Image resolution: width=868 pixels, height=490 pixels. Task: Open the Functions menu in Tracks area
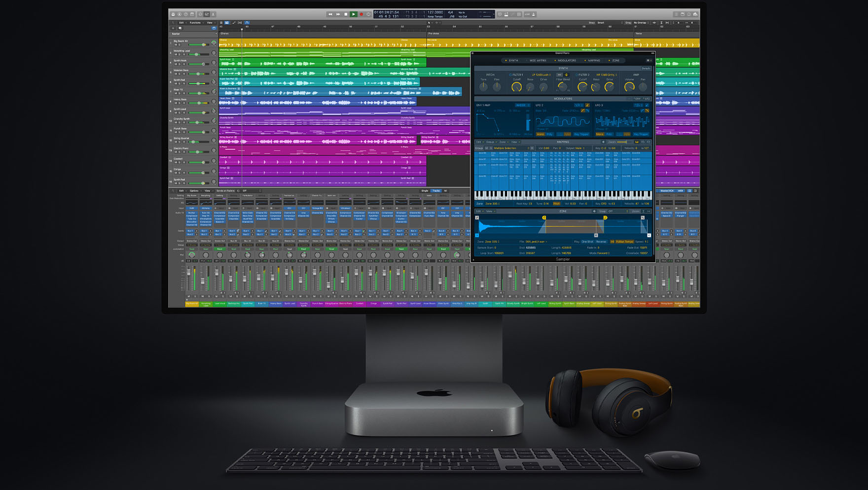[x=196, y=23]
